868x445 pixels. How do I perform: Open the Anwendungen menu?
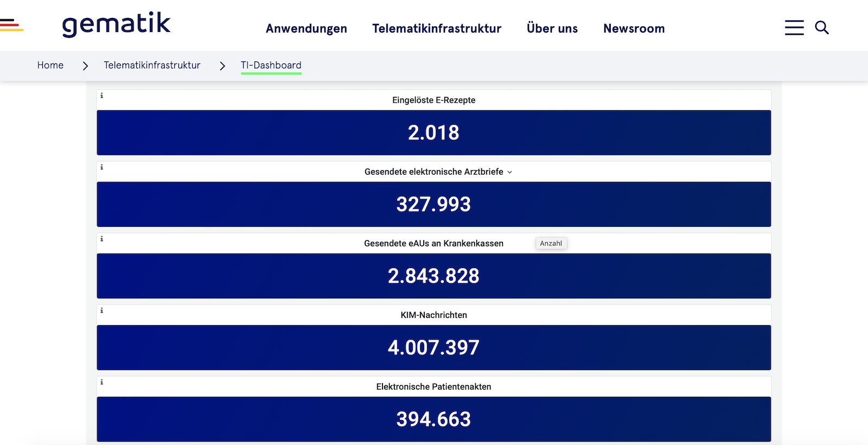coord(306,29)
